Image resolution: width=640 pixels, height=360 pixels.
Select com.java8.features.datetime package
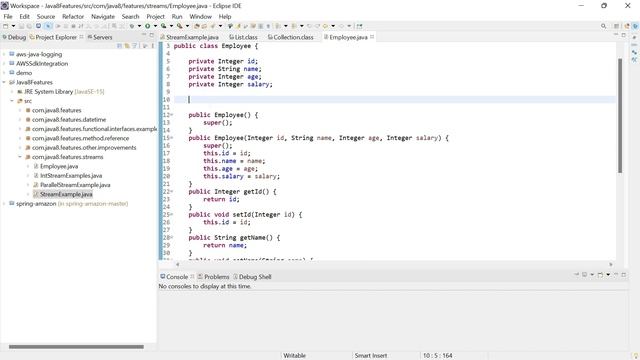coord(69,120)
